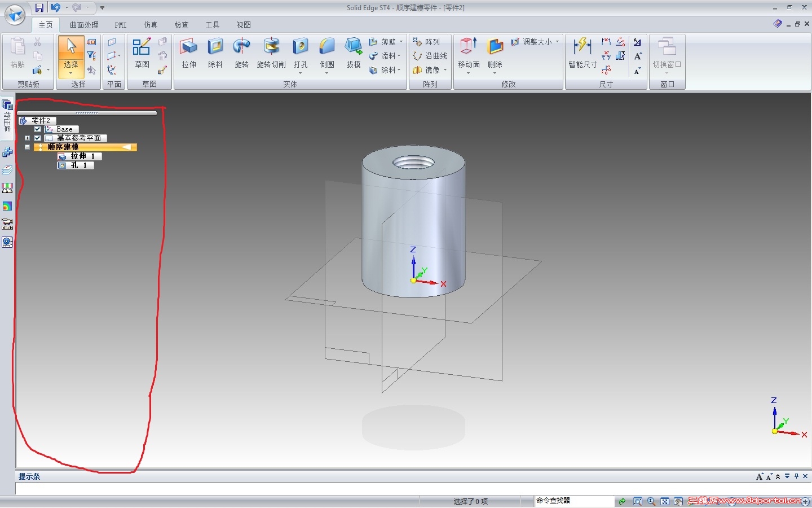Save the document from quick access toolbar
Image resolution: width=812 pixels, height=508 pixels.
pos(39,8)
